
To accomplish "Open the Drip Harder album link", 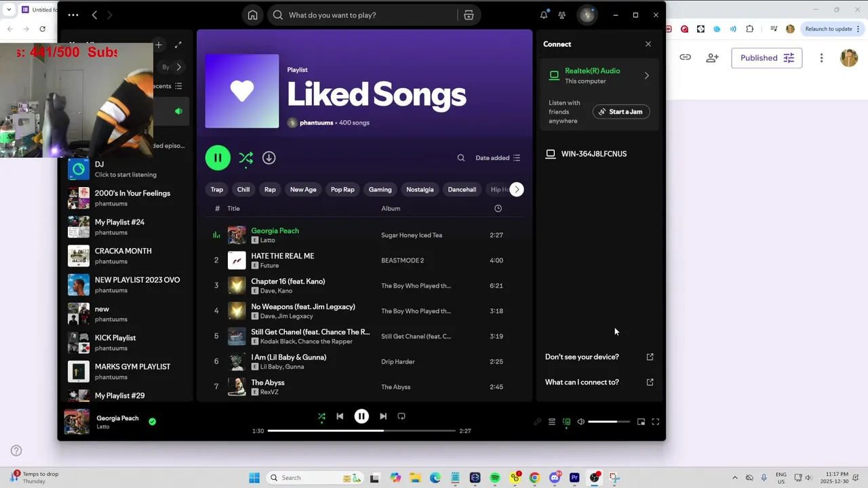I will click(398, 362).
